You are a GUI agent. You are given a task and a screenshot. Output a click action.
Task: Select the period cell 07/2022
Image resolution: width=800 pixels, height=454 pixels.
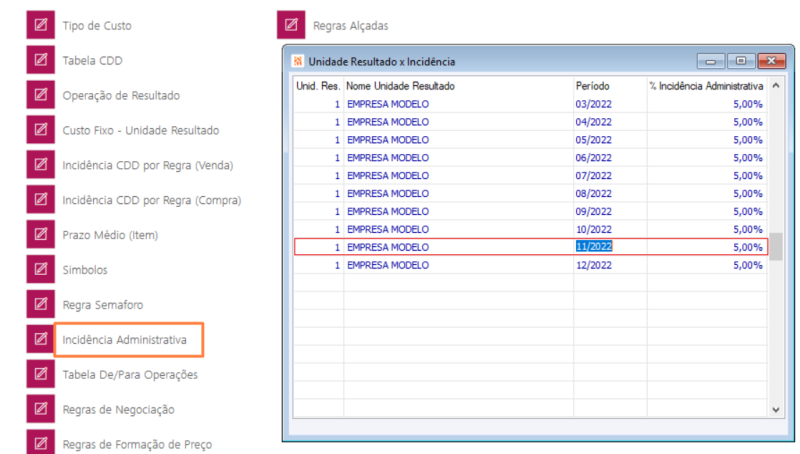coord(593,175)
